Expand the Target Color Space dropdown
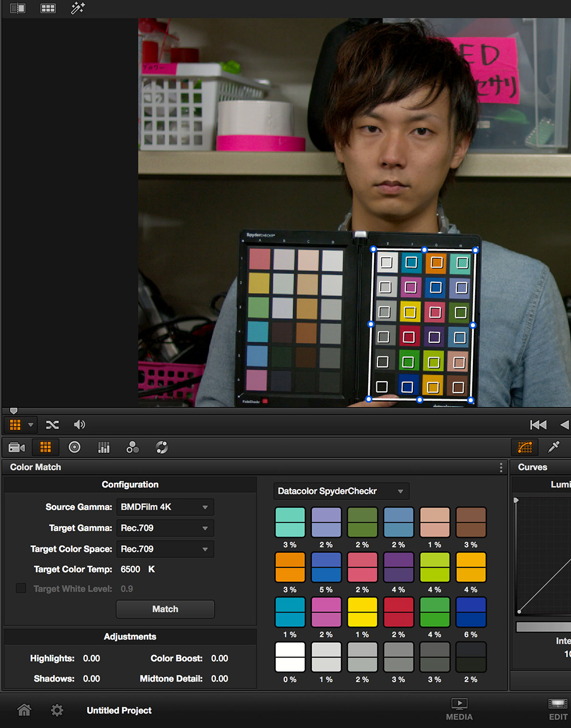The image size is (571, 728). point(165,549)
